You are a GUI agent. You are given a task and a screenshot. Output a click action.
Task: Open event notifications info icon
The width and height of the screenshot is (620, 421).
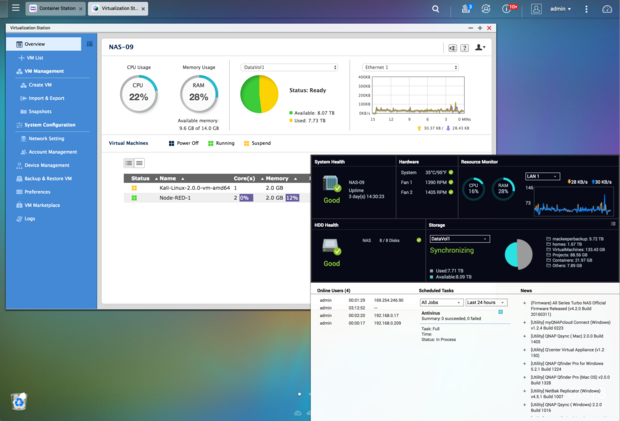[x=509, y=9]
